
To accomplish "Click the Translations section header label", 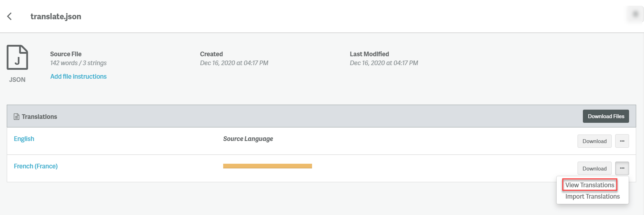I will pyautogui.click(x=39, y=117).
